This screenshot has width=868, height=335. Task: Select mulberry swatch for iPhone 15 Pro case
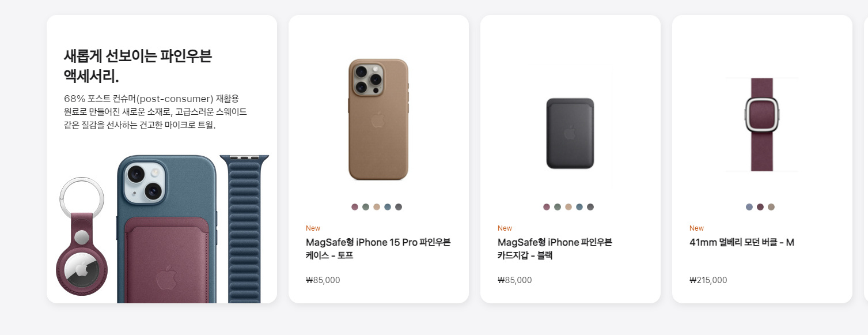pyautogui.click(x=355, y=207)
